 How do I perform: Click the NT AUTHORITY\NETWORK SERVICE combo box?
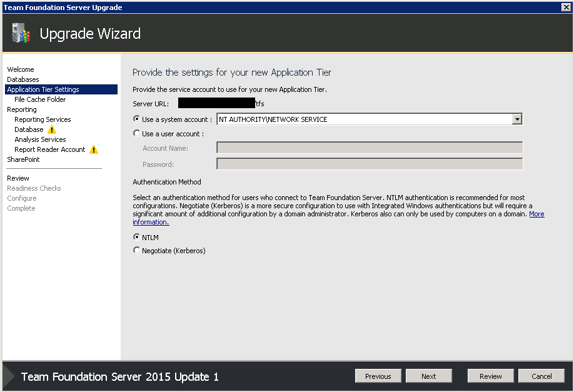(370, 119)
